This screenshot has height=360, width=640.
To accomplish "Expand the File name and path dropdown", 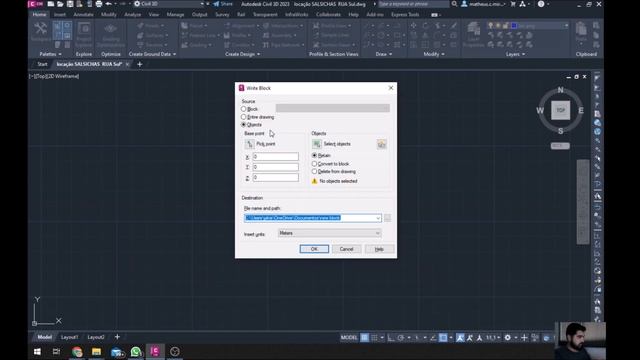I will (x=378, y=218).
